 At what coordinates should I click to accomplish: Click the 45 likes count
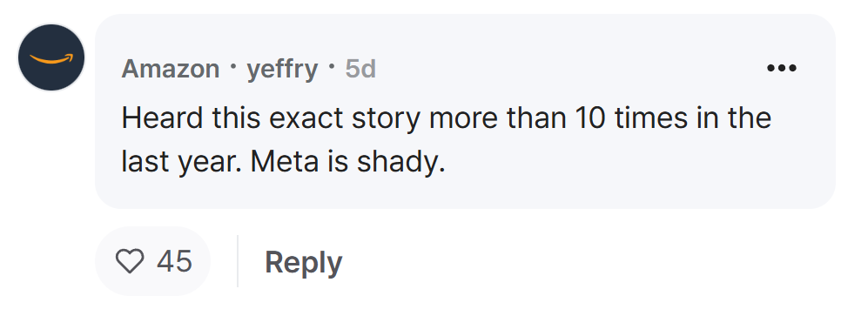174,260
